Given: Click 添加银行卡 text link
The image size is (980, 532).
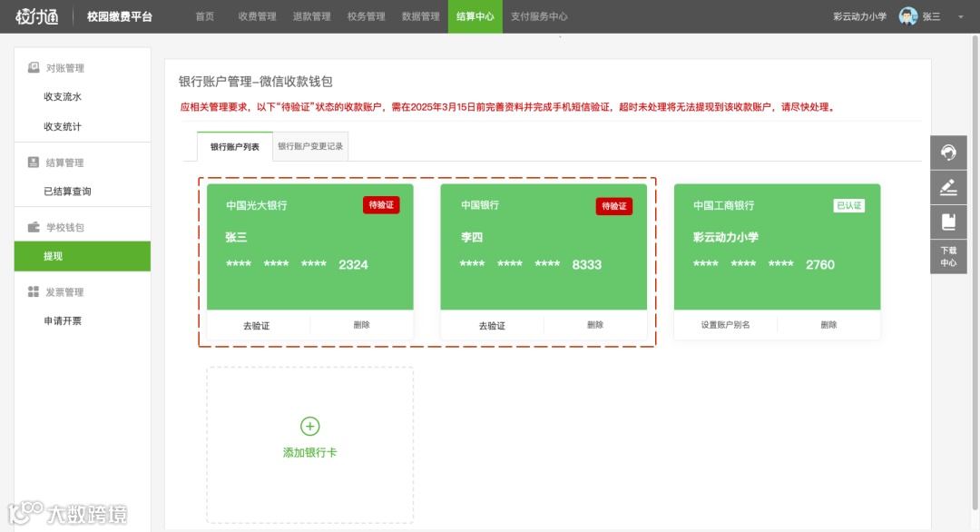Looking at the screenshot, I should [310, 453].
